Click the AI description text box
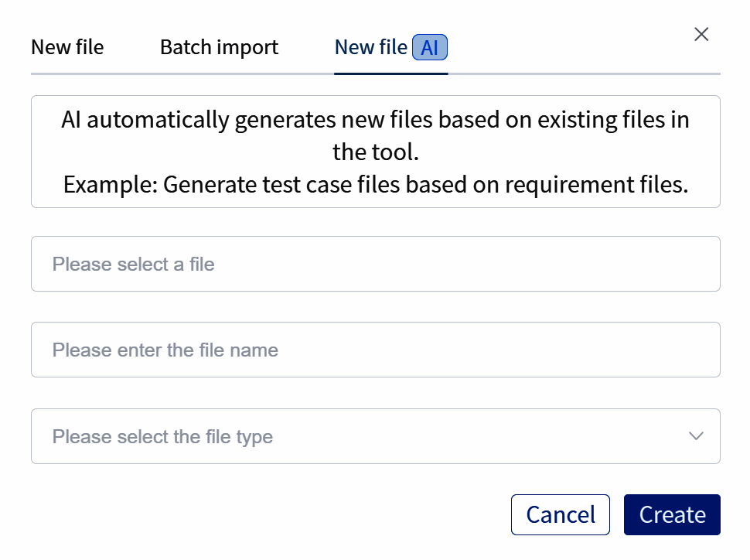The image size is (750, 560). click(x=375, y=152)
